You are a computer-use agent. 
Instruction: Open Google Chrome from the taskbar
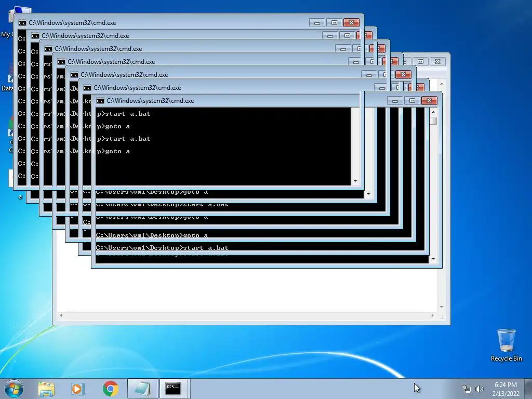pos(111,389)
